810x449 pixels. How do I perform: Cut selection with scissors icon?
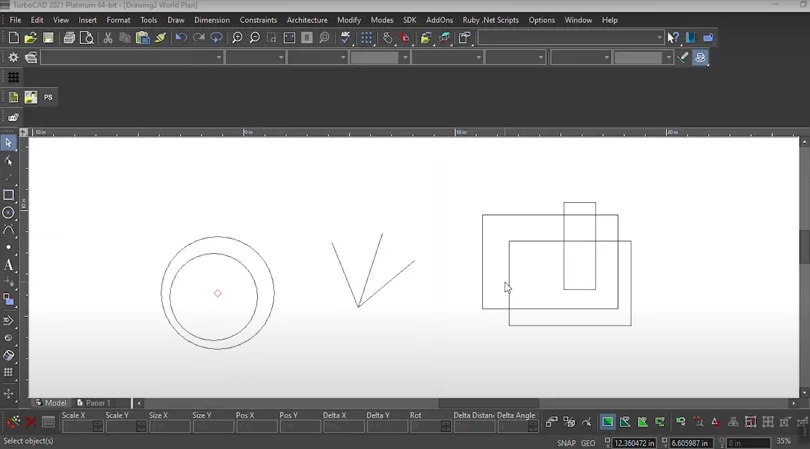coord(108,38)
